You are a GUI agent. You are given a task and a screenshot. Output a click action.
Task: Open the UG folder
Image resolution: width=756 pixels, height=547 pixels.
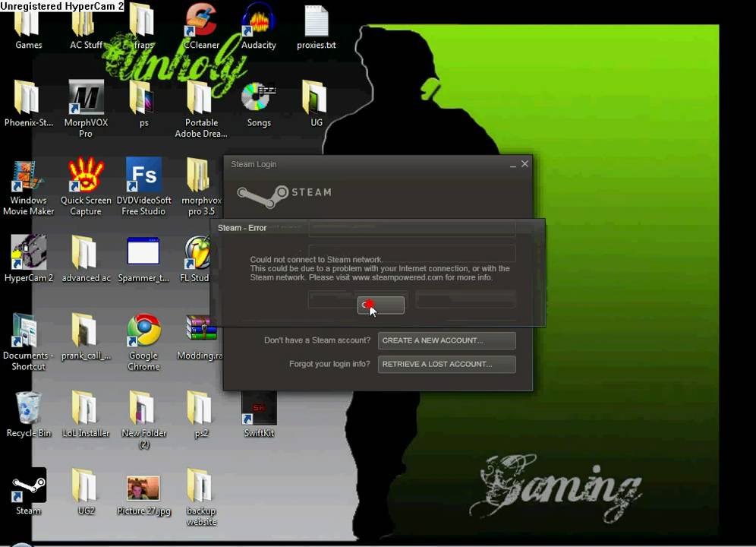[317, 104]
